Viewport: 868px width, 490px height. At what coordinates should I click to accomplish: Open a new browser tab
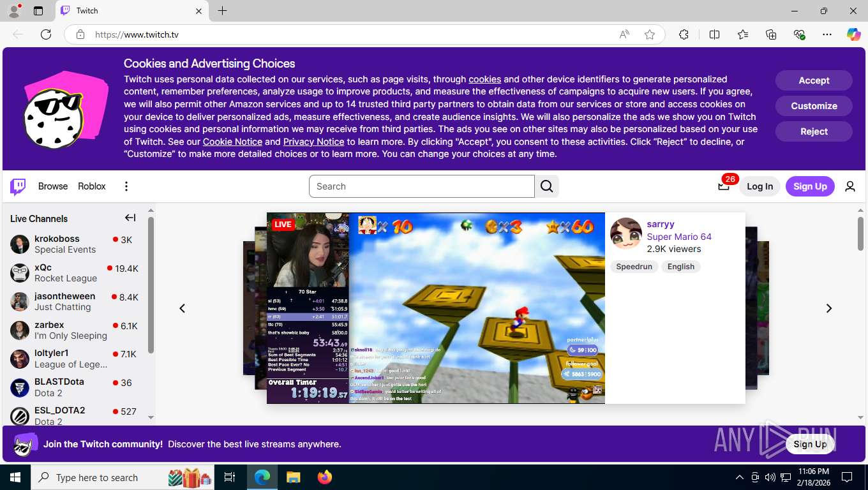222,11
